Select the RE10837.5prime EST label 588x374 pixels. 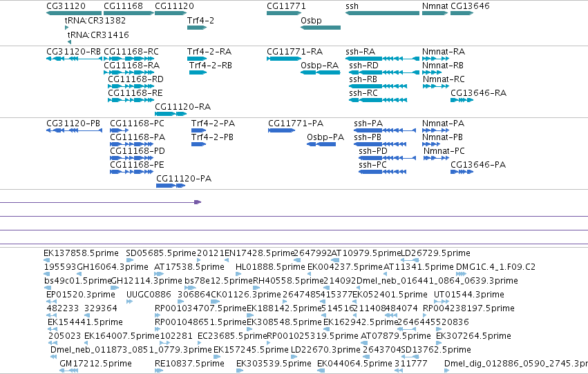click(189, 364)
